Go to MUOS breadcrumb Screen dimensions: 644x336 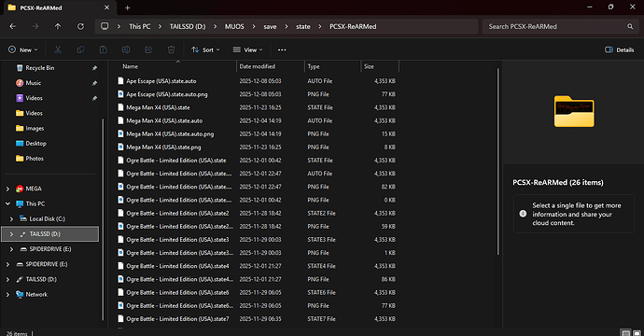[234, 26]
